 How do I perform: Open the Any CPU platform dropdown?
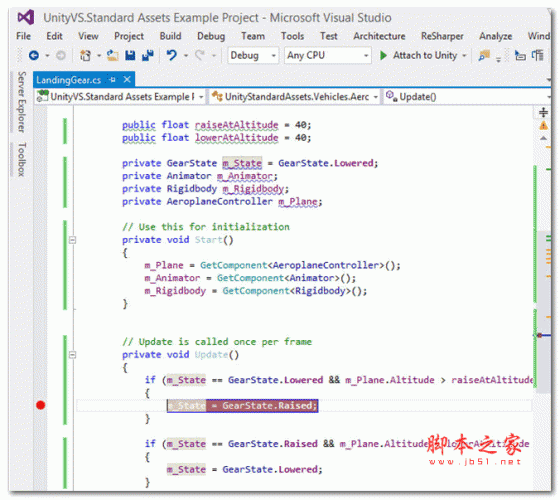tap(328, 55)
